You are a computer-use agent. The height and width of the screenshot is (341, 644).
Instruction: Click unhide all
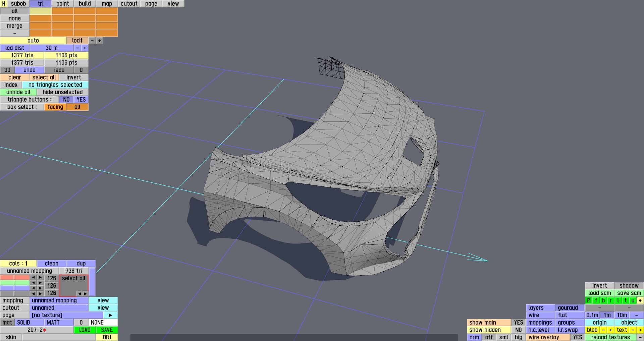18,92
